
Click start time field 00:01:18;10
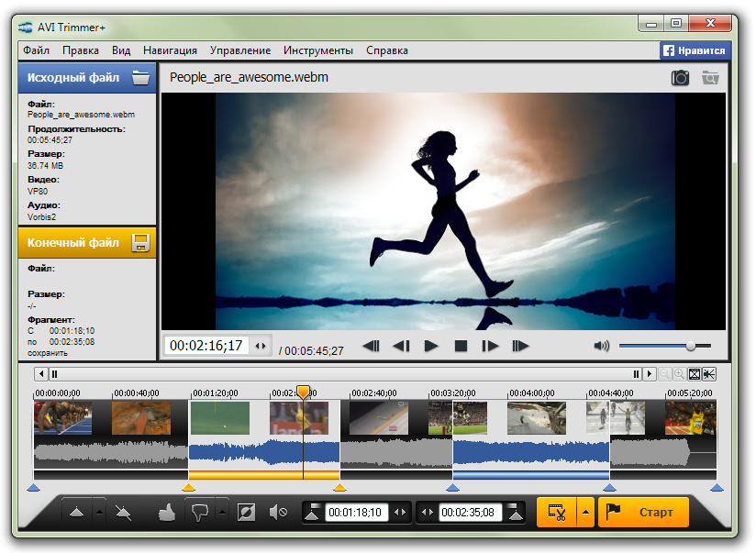(355, 512)
